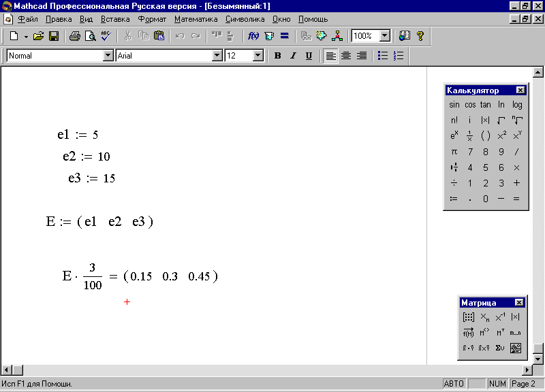The height and width of the screenshot is (392, 545).
Task: Open the font size 12 dropdown
Action: (258, 56)
